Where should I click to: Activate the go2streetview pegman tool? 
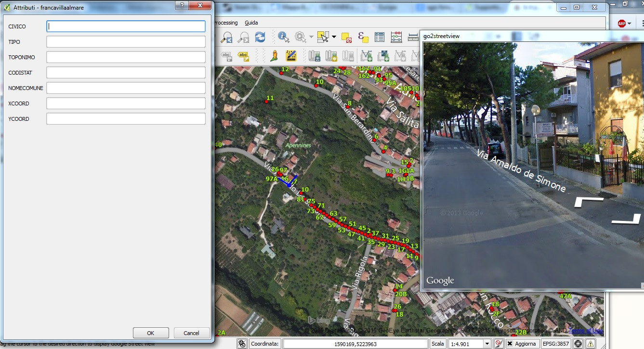click(274, 56)
